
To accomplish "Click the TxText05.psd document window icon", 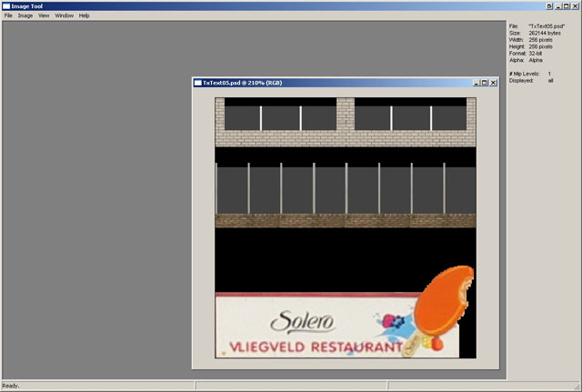I will point(197,83).
